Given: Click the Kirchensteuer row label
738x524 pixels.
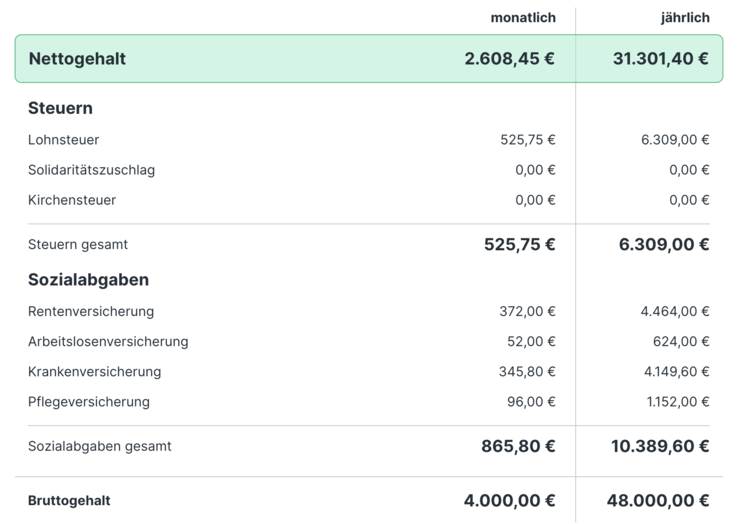Looking at the screenshot, I should [x=72, y=200].
